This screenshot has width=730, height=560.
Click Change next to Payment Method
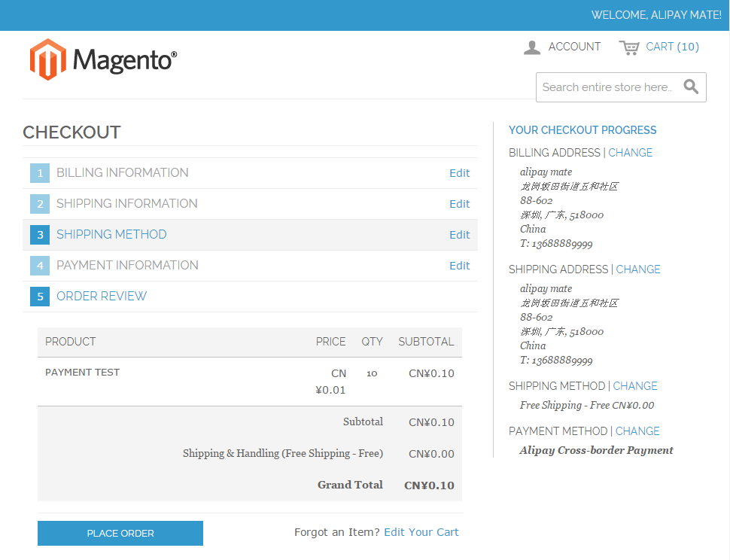637,431
